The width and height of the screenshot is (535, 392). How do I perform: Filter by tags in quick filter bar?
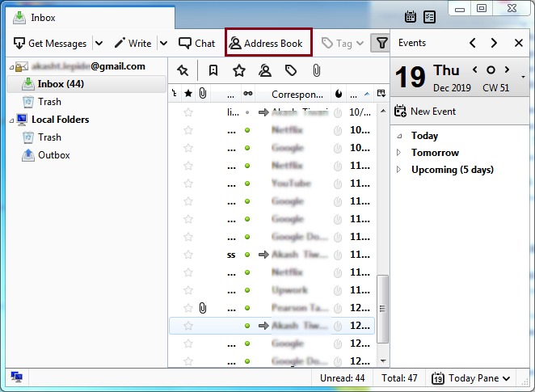291,70
